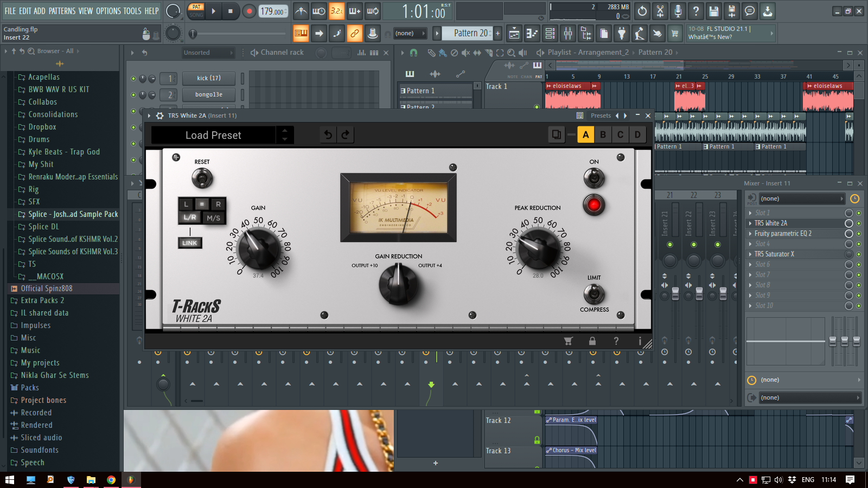Click the Save project floppy icon
Viewport: 868px width, 488px height.
click(713, 11)
